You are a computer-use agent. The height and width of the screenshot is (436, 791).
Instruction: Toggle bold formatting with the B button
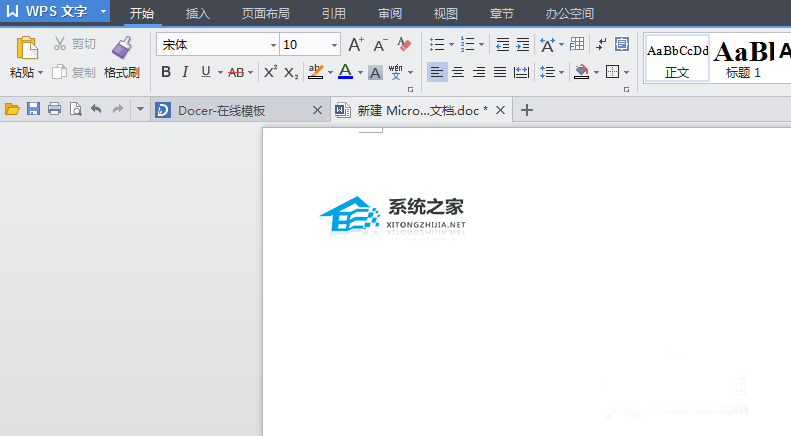coord(166,72)
